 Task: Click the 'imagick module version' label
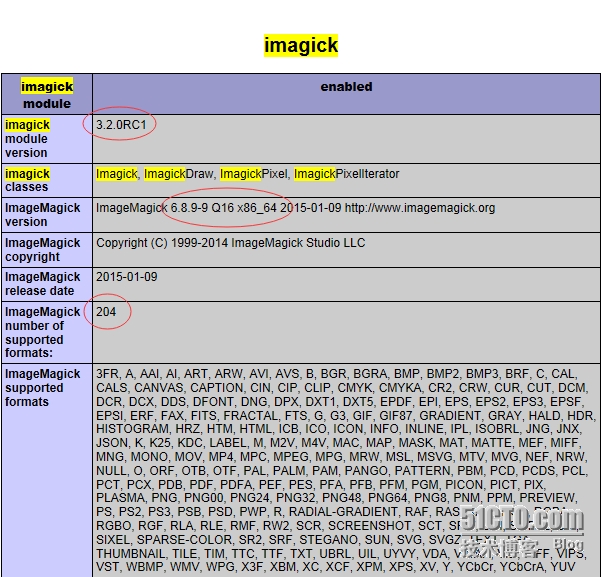point(27,139)
